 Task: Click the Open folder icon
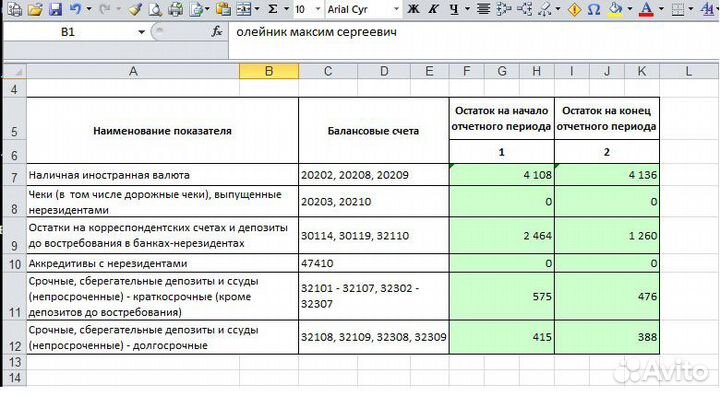click(35, 9)
